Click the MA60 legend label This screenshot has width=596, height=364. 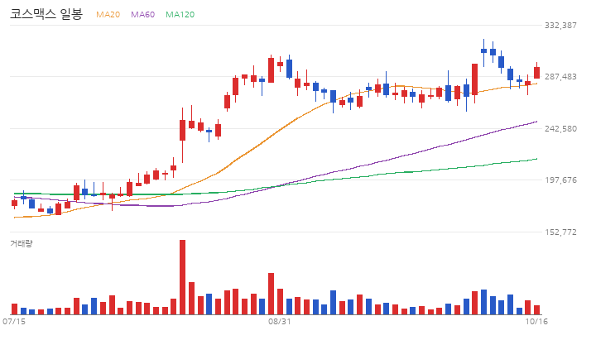click(x=142, y=14)
